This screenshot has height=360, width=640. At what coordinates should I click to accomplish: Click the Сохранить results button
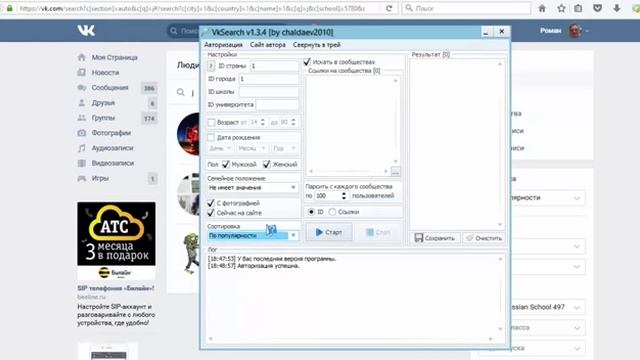435,238
